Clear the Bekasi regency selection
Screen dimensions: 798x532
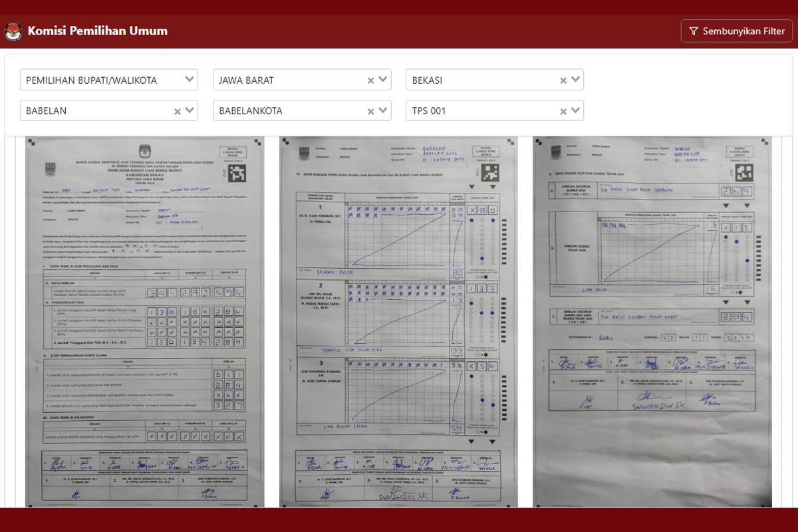(563, 80)
